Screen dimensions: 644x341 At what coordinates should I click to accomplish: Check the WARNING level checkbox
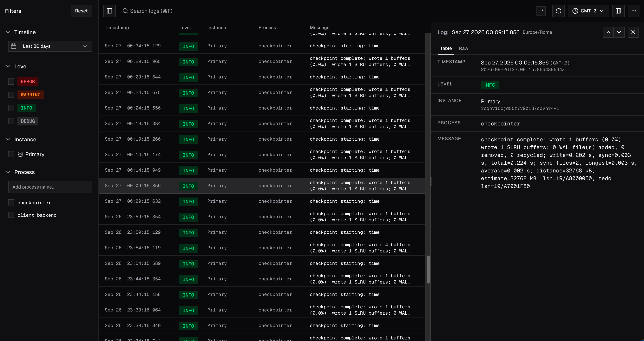pos(11,95)
